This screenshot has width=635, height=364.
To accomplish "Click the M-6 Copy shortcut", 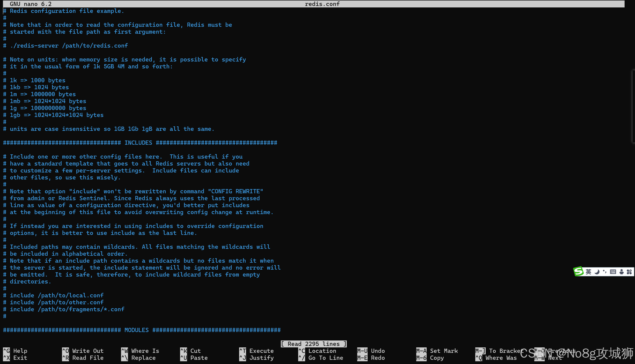I will click(430, 358).
